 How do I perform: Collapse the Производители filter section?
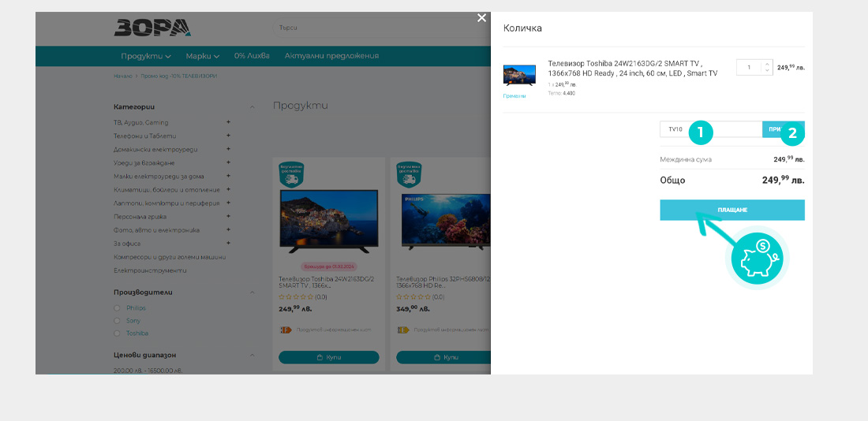tap(252, 292)
